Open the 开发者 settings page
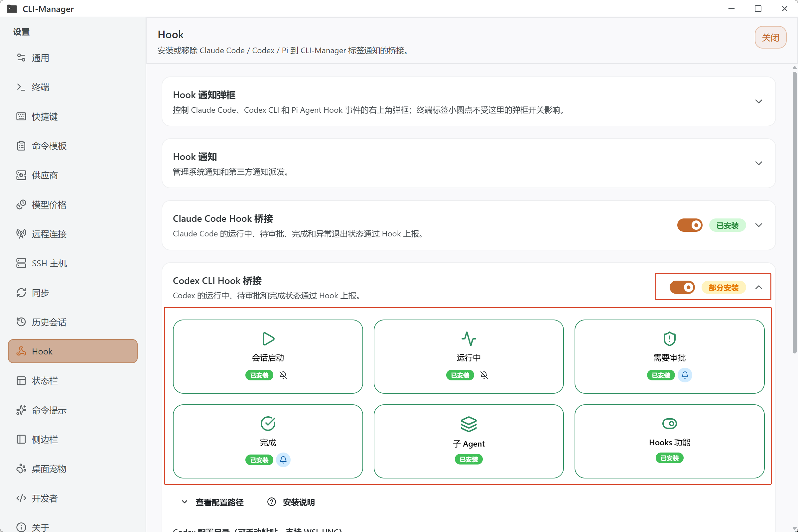 pyautogui.click(x=72, y=498)
